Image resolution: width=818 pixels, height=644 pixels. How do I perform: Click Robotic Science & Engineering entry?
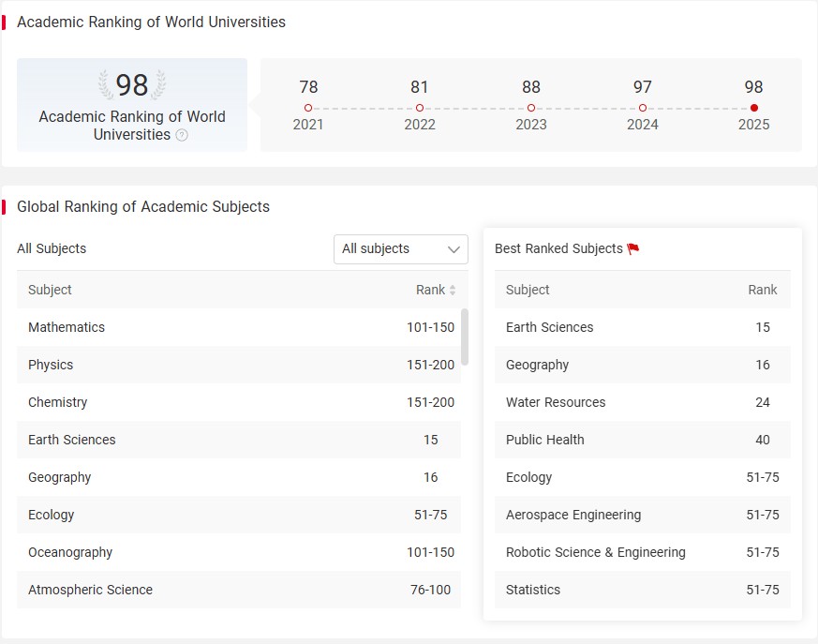642,552
